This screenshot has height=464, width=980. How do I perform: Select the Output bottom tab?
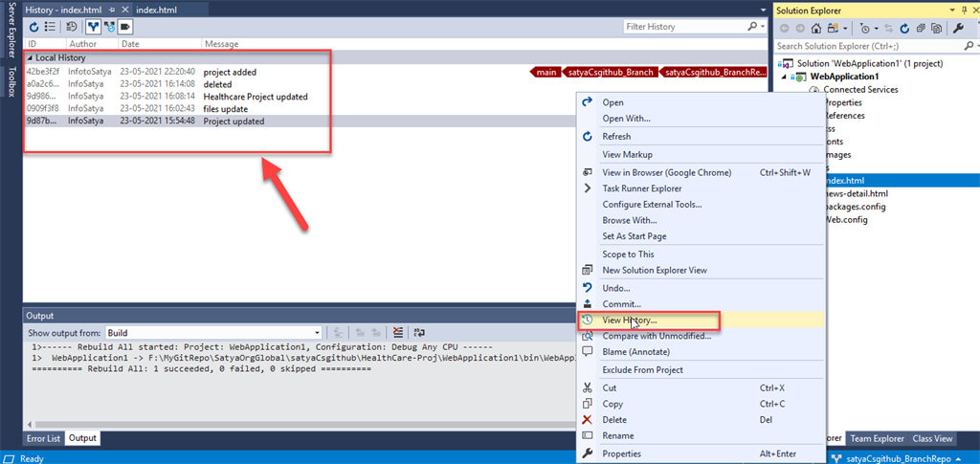point(82,438)
